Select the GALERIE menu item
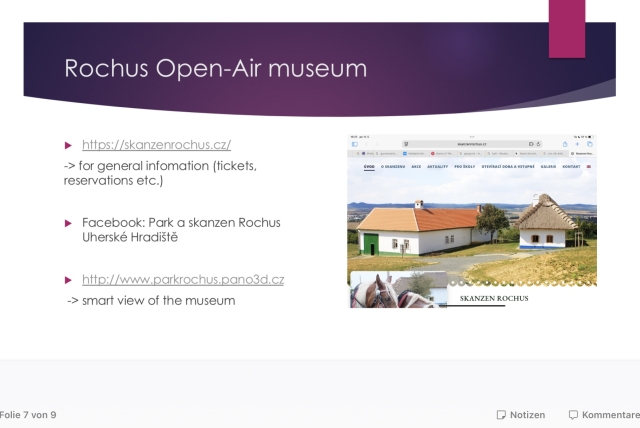This screenshot has height=428, width=640. (548, 168)
